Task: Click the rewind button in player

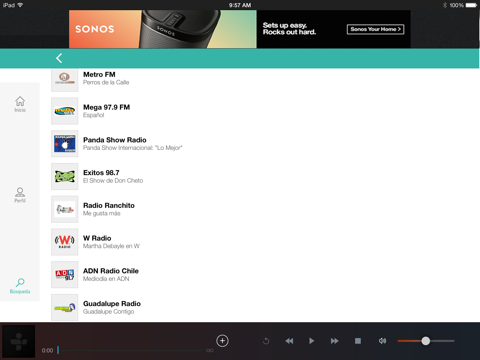Action: (289, 341)
